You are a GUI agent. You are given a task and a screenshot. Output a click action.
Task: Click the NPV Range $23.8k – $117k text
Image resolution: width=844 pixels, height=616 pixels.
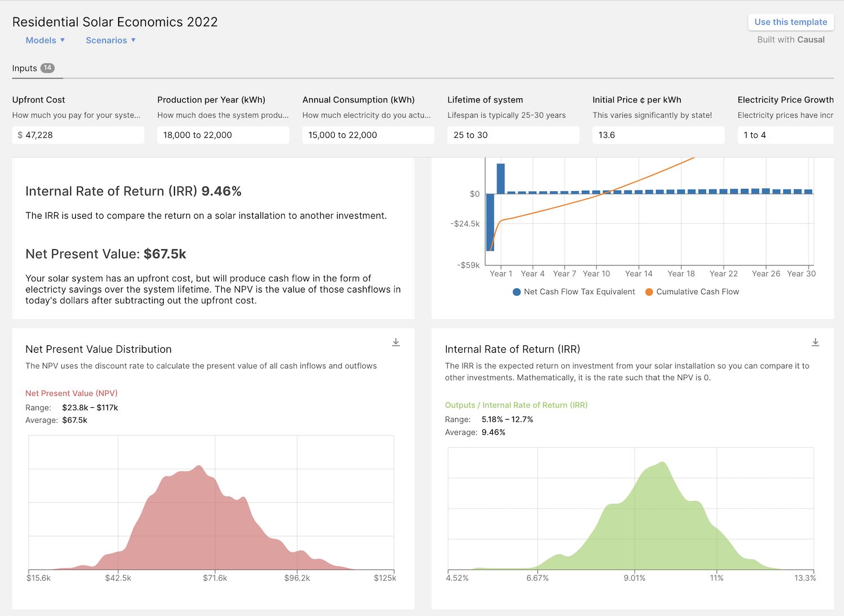[x=90, y=407]
